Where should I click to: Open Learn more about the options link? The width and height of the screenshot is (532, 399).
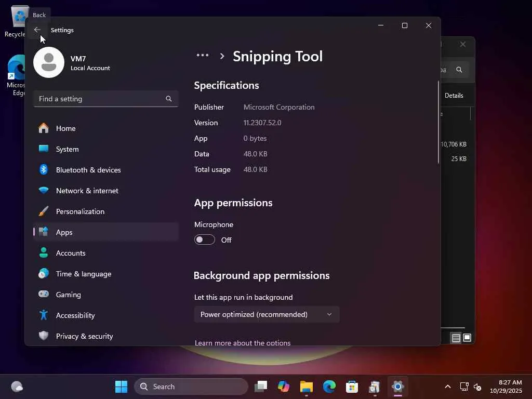[243, 343]
